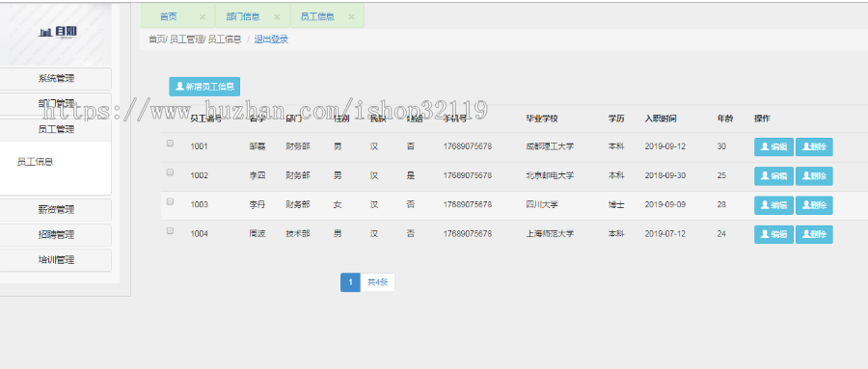This screenshot has height=369, width=868.
Task: Select employee number 1002 cell
Action: pyautogui.click(x=200, y=175)
